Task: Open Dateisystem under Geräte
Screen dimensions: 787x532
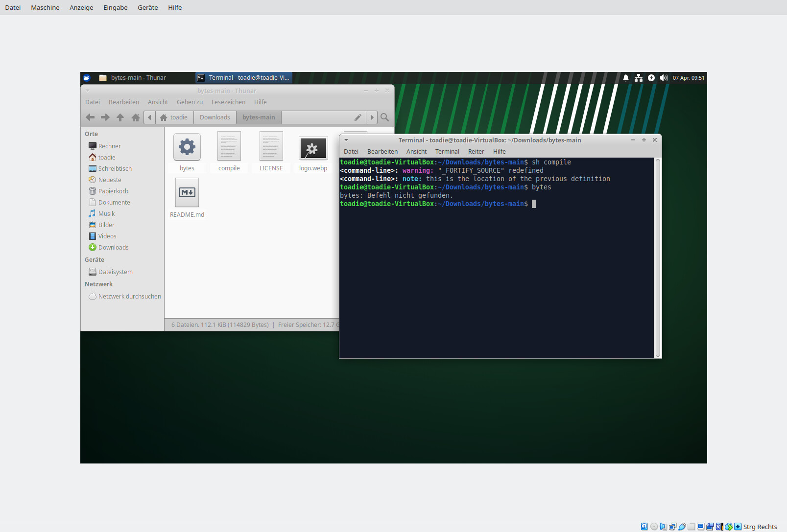Action: coord(115,272)
